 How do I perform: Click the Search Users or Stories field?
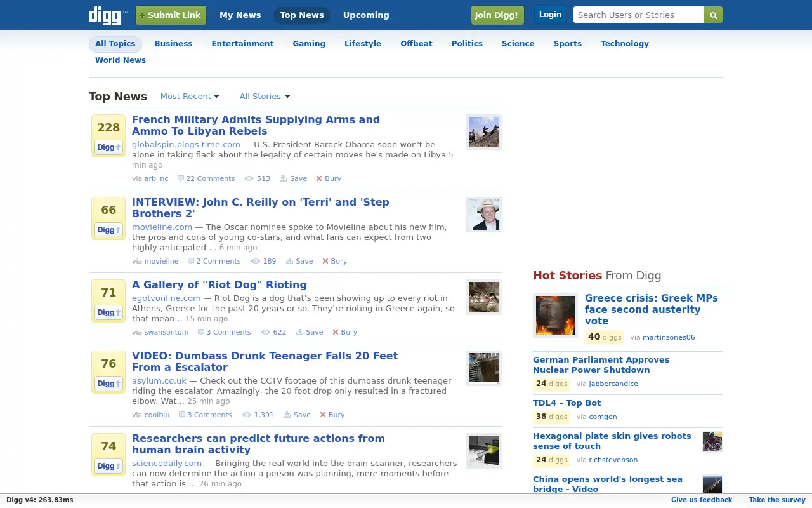[638, 15]
